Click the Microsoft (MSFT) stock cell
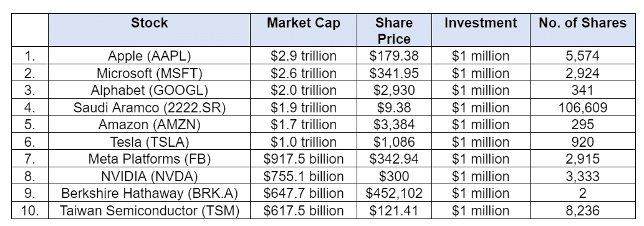 point(149,73)
